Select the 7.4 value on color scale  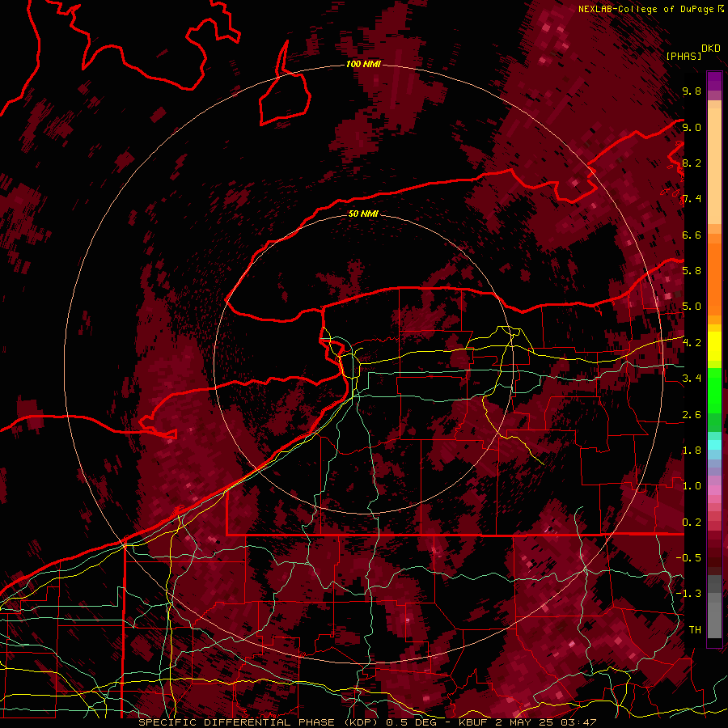(x=692, y=199)
